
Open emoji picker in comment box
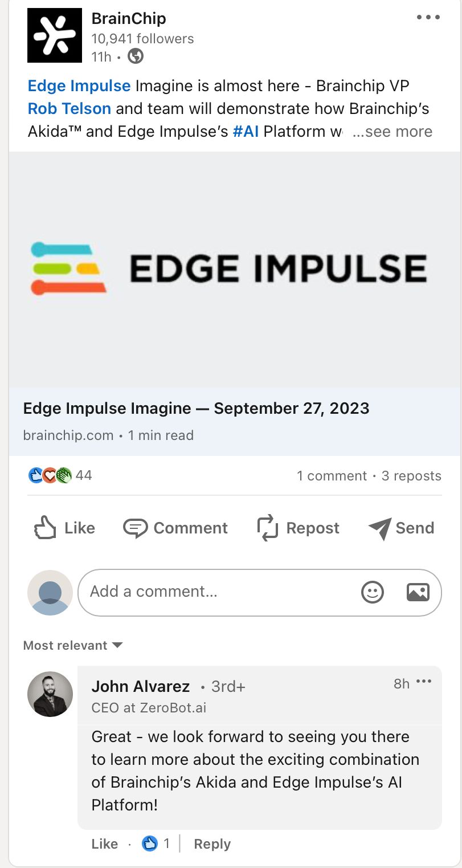pos(373,592)
